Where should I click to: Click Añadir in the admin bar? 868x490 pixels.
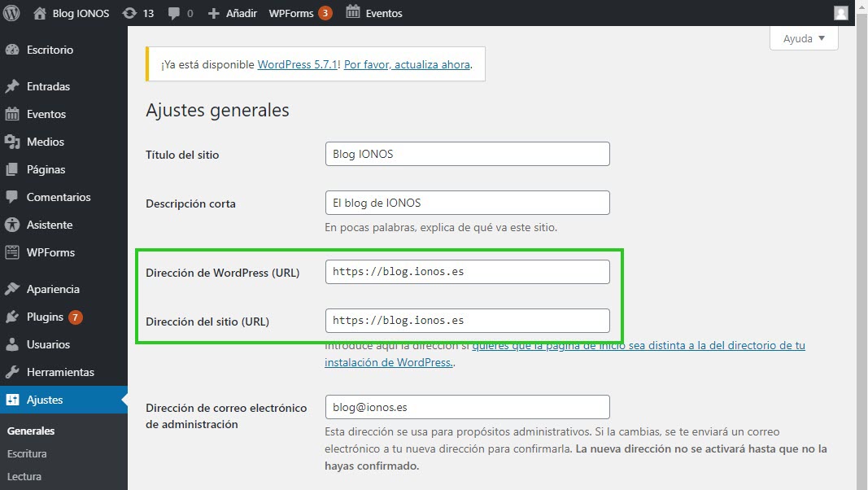(x=242, y=13)
